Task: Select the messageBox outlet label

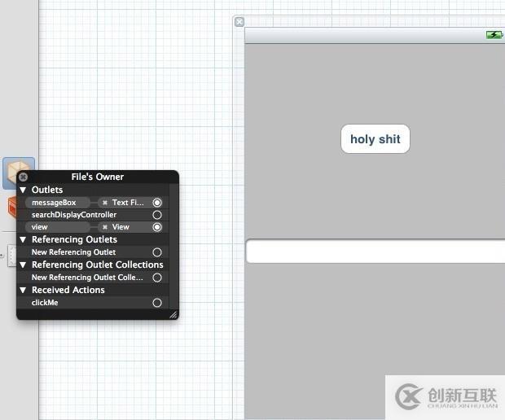Action: click(x=54, y=203)
